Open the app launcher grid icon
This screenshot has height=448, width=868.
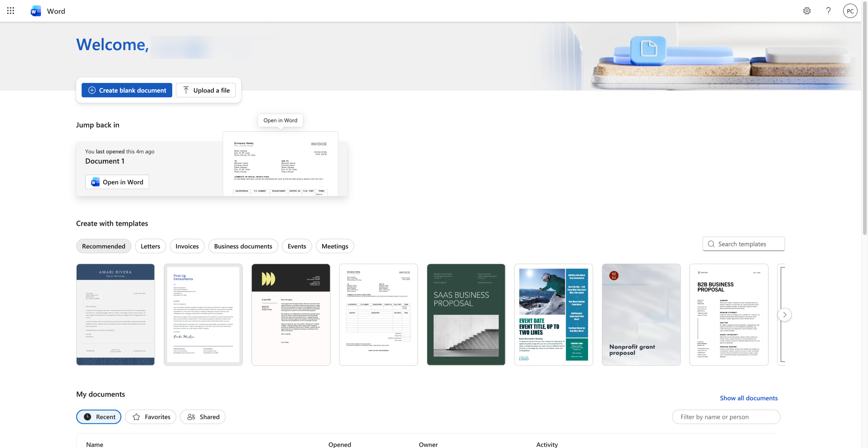point(11,11)
